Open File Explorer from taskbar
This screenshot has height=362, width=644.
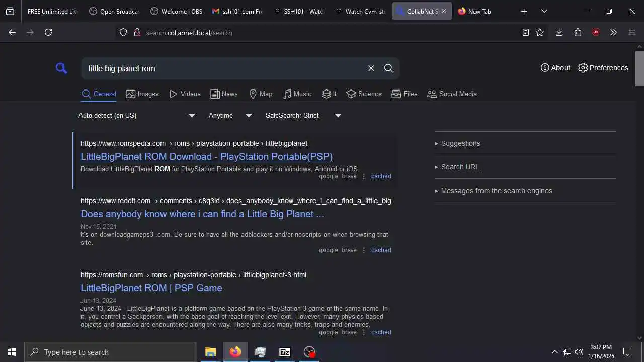[210, 352]
